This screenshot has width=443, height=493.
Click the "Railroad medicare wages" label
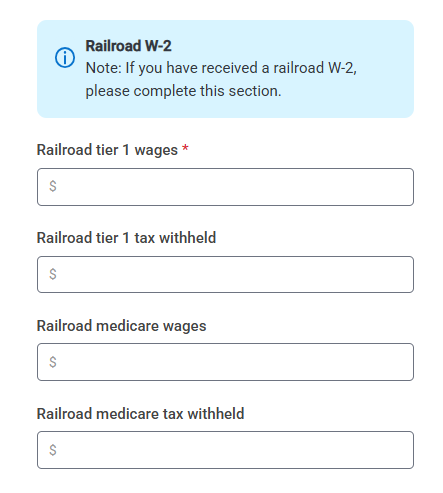[121, 326]
